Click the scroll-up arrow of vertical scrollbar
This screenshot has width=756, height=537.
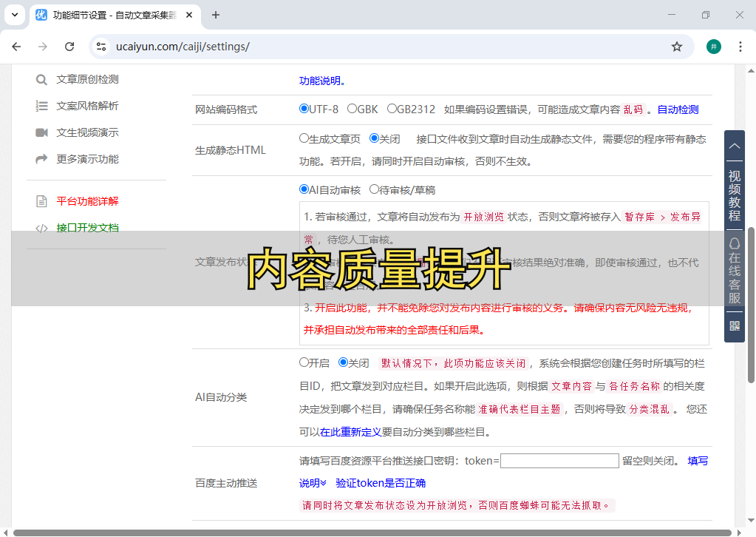coord(751,71)
